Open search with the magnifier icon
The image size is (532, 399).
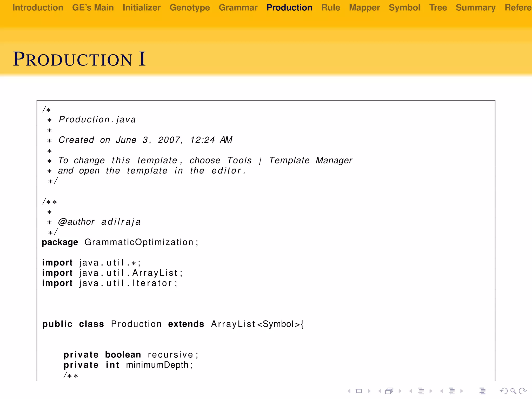(x=513, y=391)
